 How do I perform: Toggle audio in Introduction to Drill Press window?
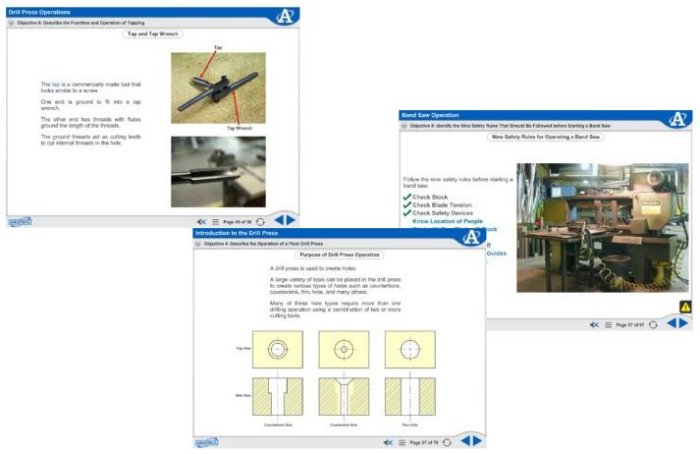[x=388, y=441]
